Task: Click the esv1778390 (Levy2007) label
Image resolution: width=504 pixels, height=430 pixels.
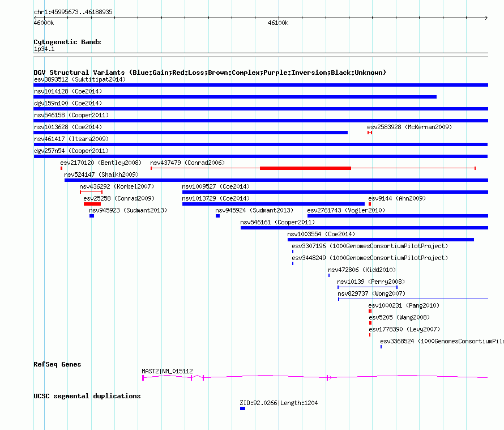Action: point(404,329)
